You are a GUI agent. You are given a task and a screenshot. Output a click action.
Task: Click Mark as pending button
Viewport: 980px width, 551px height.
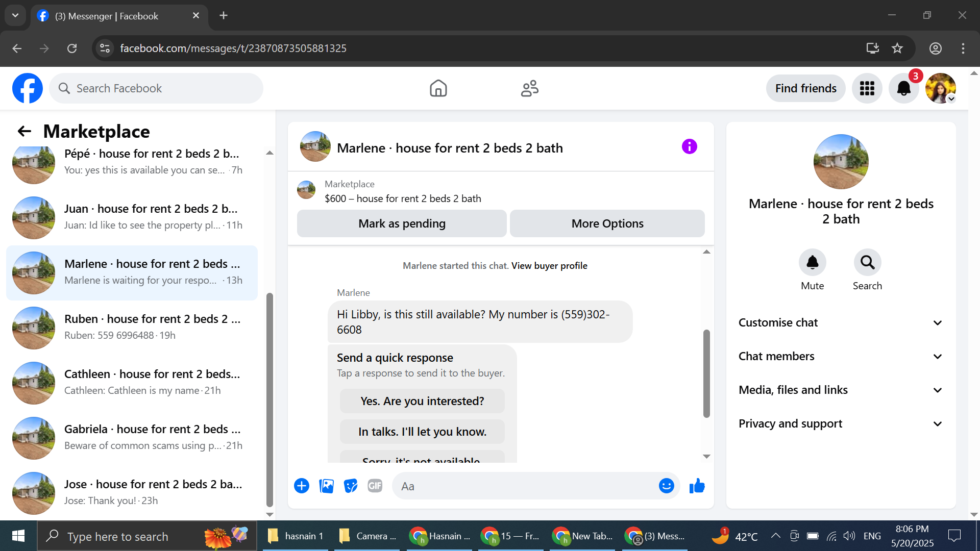(402, 224)
